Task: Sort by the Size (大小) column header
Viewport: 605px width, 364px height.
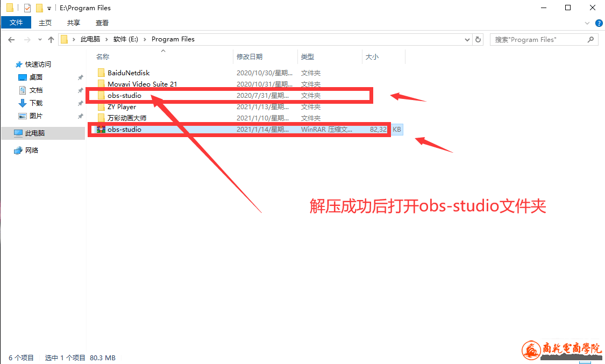Action: (372, 56)
